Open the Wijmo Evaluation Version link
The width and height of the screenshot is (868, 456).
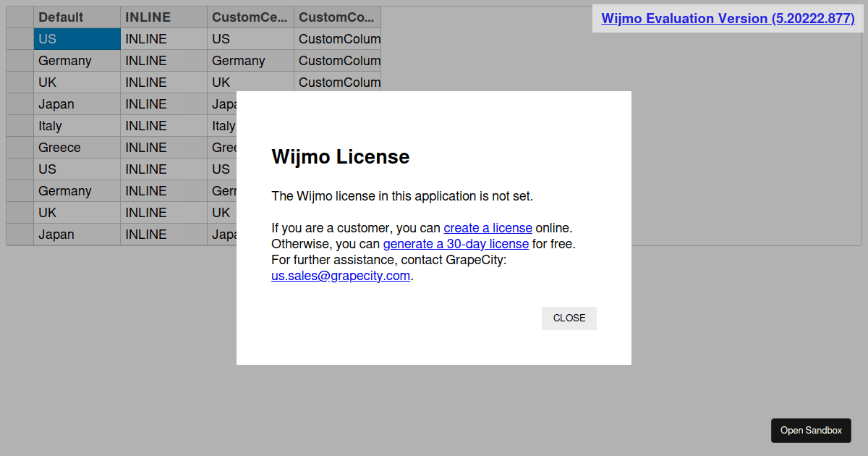coord(728,18)
